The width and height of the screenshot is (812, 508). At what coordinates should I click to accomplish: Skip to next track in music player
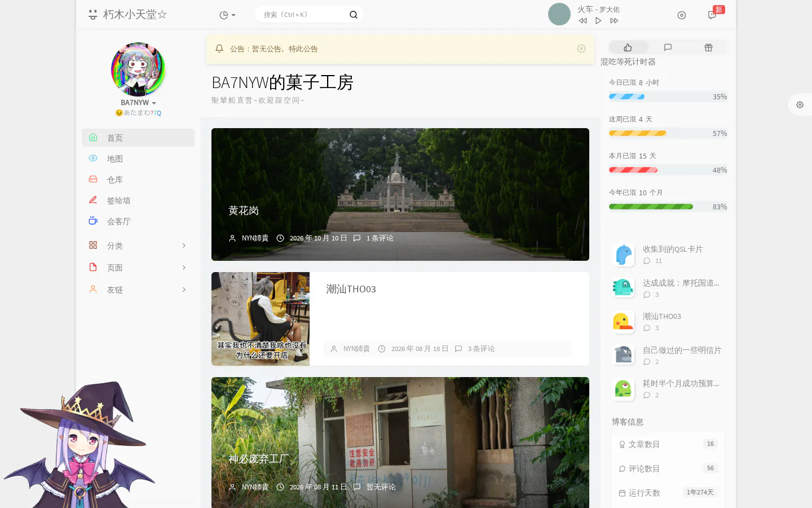tap(614, 21)
